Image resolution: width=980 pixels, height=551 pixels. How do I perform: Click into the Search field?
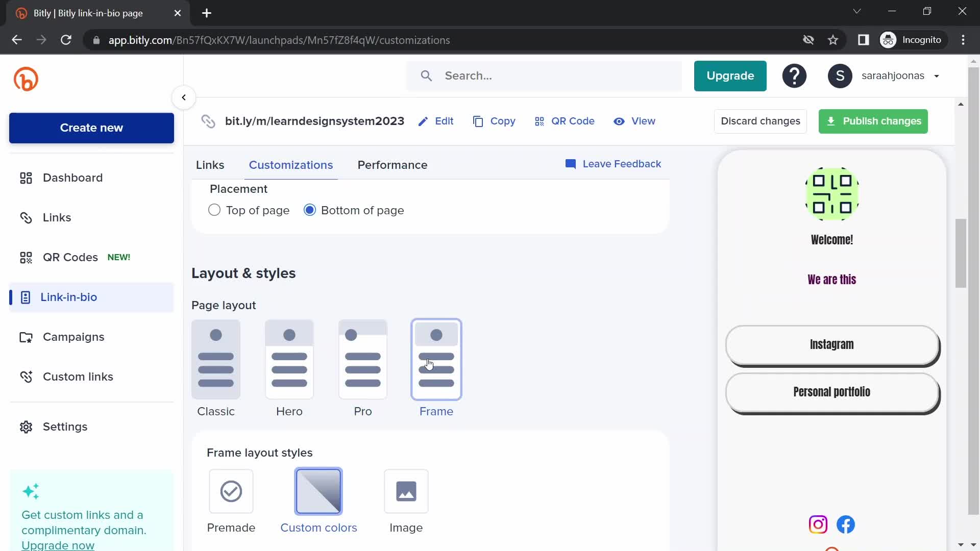pos(544,76)
